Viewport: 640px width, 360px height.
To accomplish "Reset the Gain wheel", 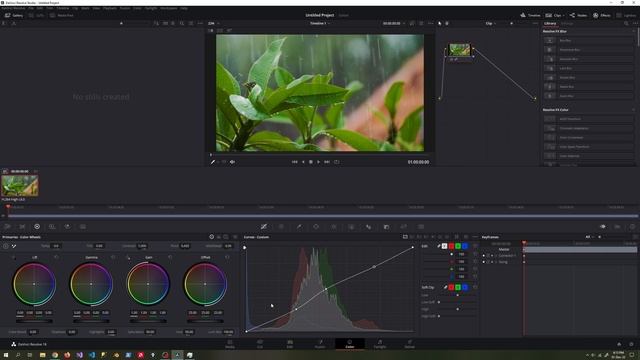I will [170, 257].
